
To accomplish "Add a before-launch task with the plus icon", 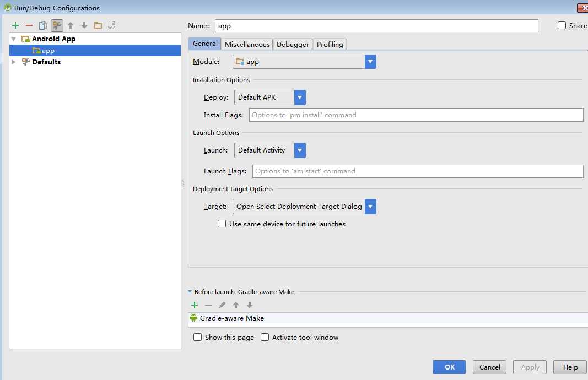I will click(194, 305).
